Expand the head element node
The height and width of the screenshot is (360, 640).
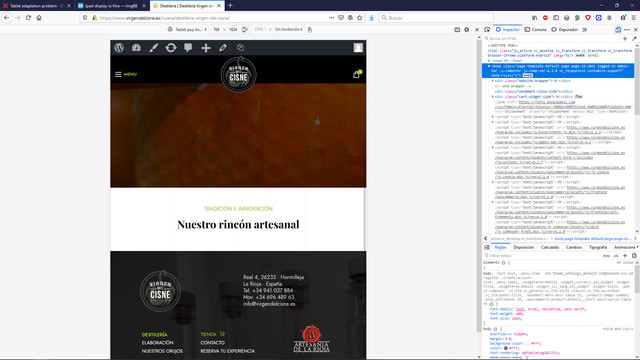489,60
